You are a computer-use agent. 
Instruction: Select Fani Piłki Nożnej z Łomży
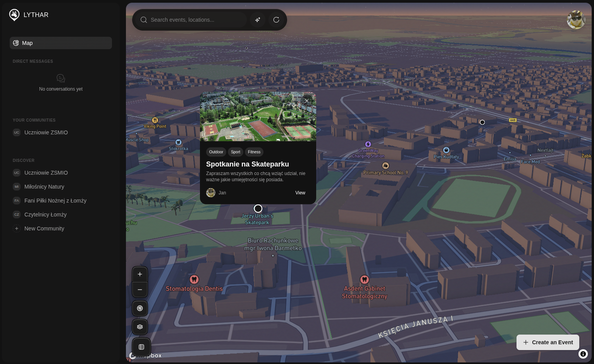coord(55,201)
